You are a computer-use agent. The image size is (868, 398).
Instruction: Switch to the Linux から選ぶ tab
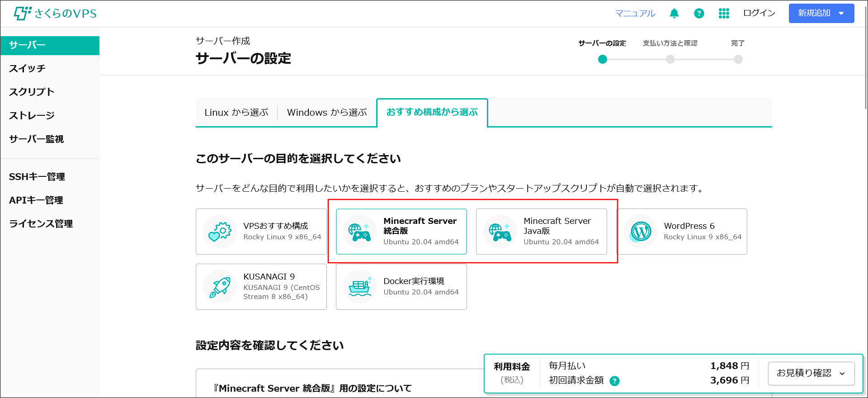coord(236,113)
